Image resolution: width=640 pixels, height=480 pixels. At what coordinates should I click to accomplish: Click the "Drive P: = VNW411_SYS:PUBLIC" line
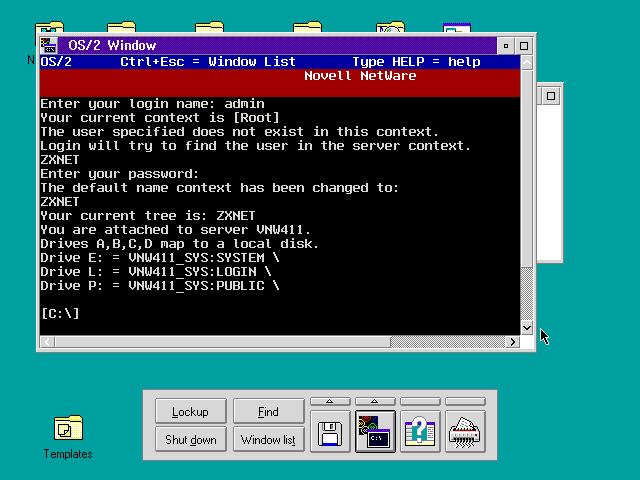point(160,286)
